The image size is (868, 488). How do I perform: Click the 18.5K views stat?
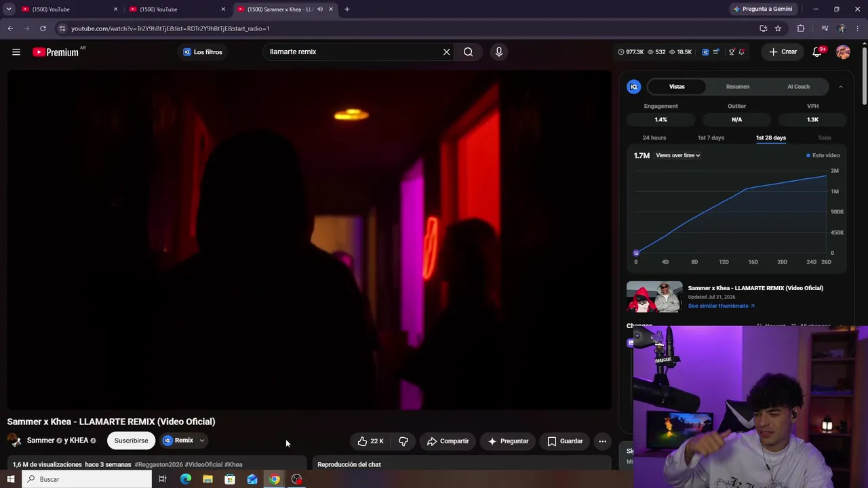click(679, 52)
